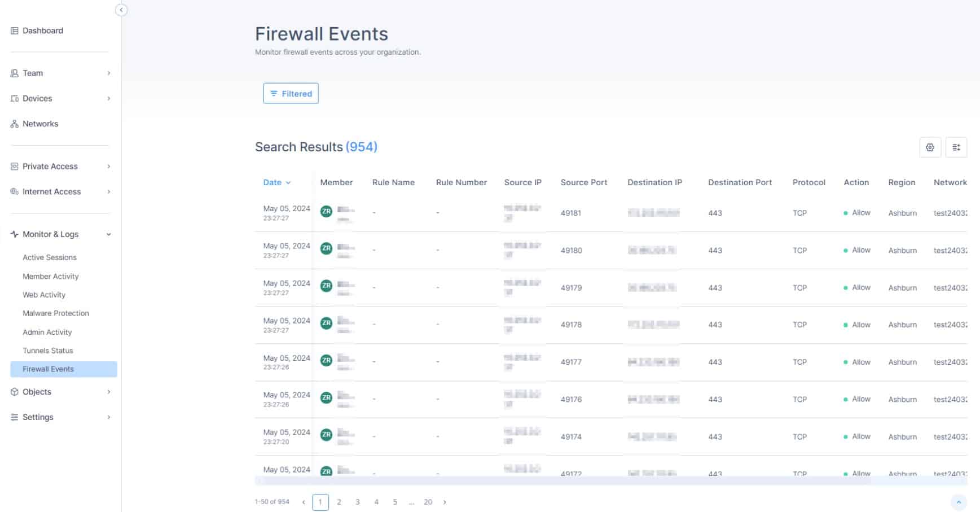Viewport: 980px width, 512px height.
Task: Open the Malware Protection page
Action: [55, 313]
